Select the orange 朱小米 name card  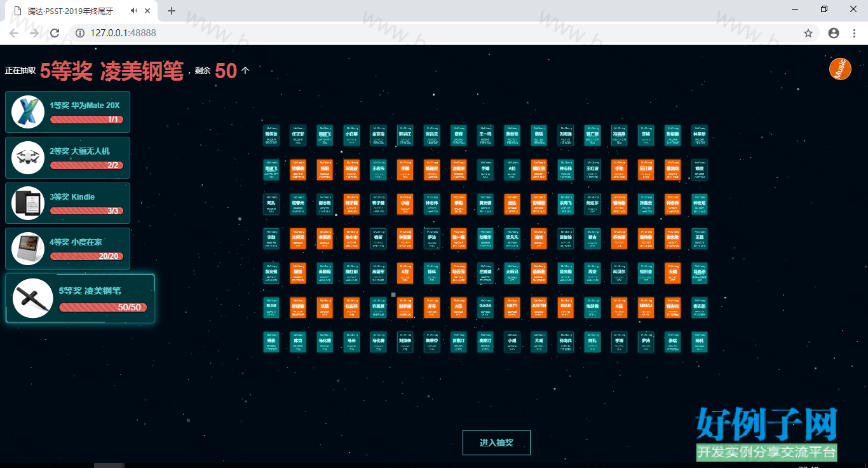point(352,238)
